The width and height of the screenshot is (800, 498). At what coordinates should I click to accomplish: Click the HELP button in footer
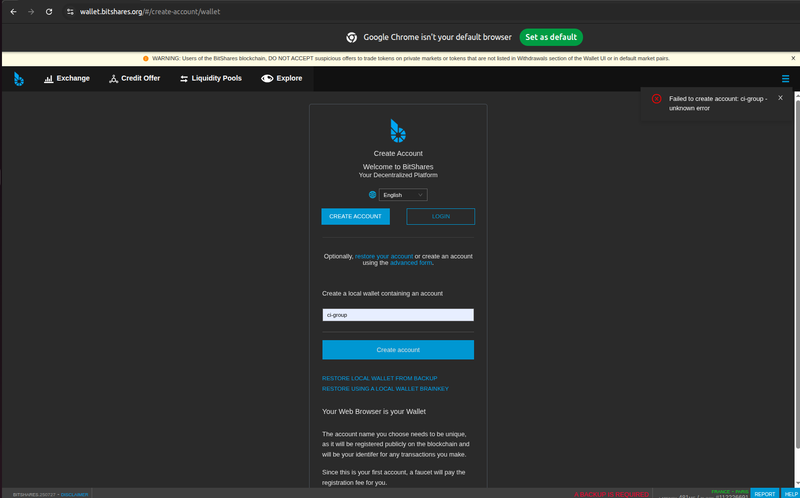790,494
